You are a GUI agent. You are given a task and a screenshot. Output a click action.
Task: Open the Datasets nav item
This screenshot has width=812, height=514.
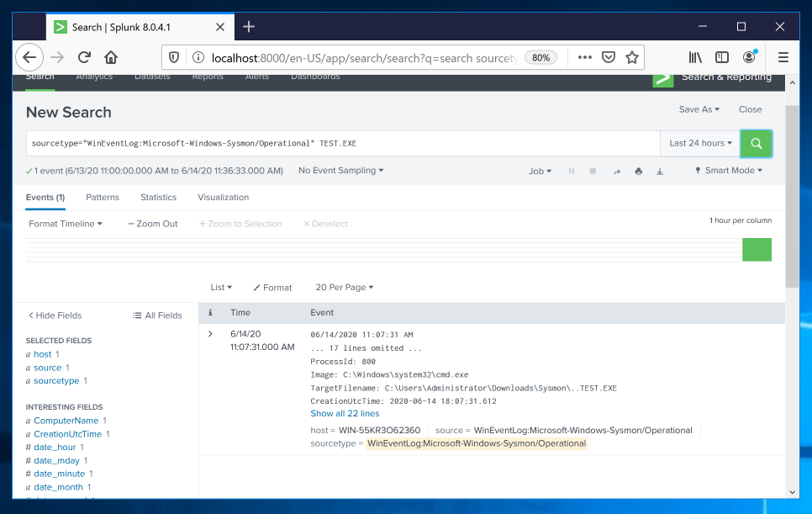[152, 77]
